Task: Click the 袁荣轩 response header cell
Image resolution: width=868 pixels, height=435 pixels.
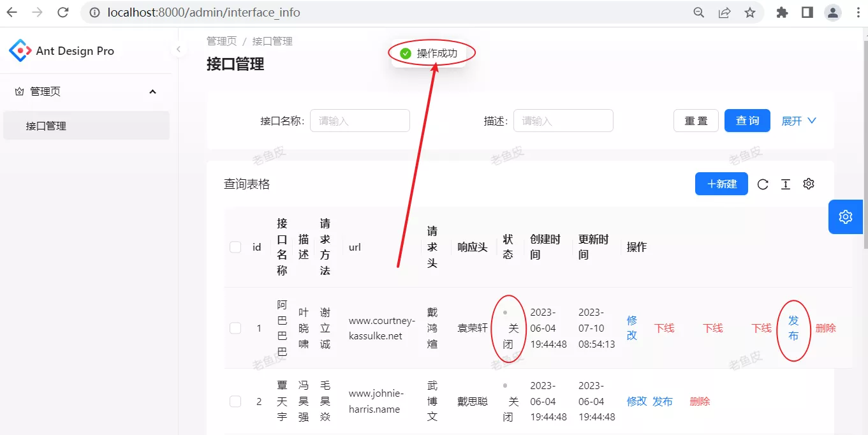Action: [473, 328]
